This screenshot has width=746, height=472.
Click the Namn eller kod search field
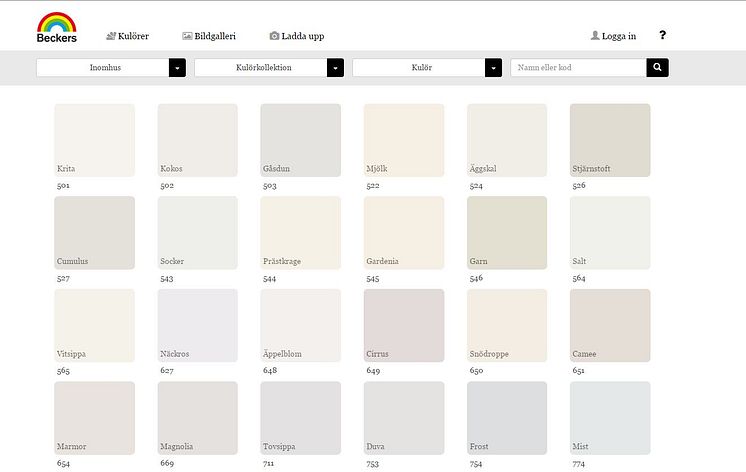pos(579,68)
